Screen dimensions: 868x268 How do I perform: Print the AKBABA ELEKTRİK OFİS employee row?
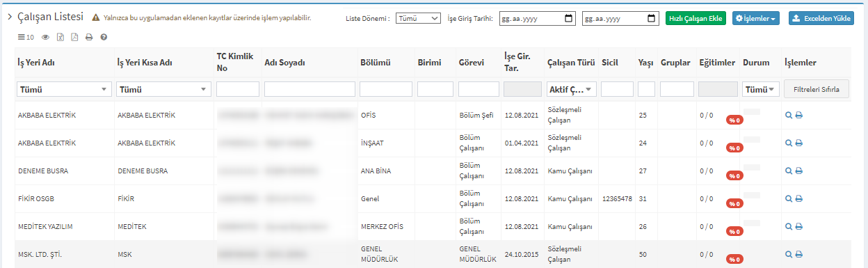(798, 115)
